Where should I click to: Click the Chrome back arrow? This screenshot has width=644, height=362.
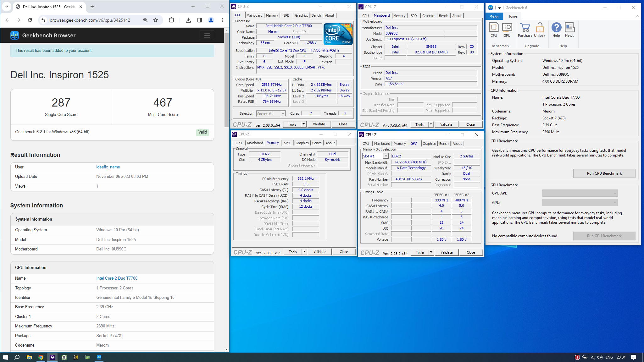click(x=8, y=20)
